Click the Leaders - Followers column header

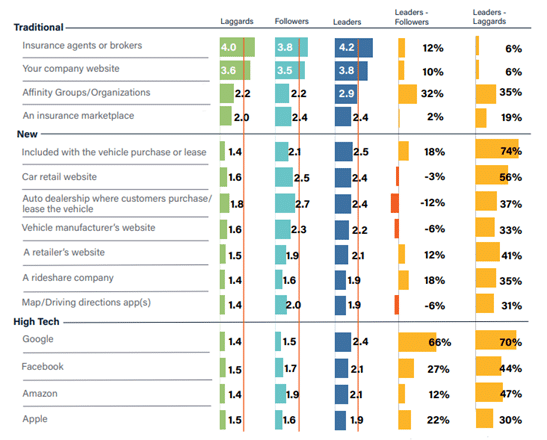click(412, 17)
